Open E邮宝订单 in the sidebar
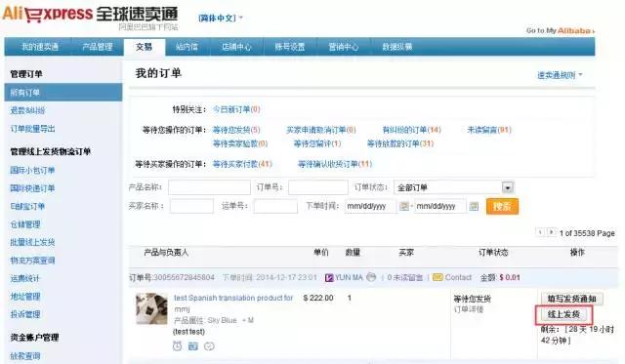This screenshot has height=364, width=625. click(27, 206)
